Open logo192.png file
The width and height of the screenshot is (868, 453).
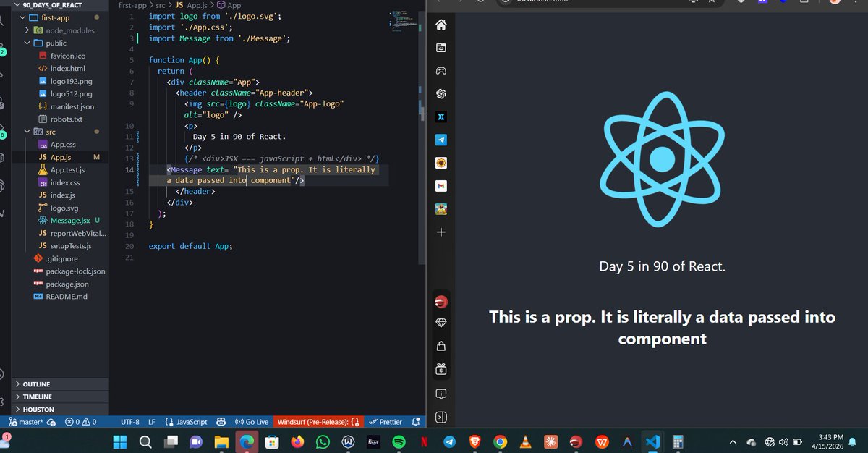coord(71,81)
